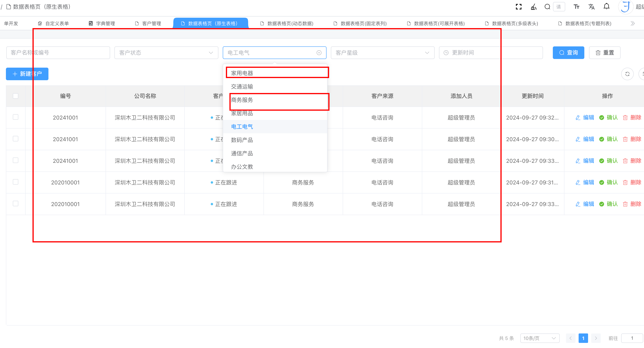Click the clear cache broom icon
This screenshot has height=348, width=644.
534,7
